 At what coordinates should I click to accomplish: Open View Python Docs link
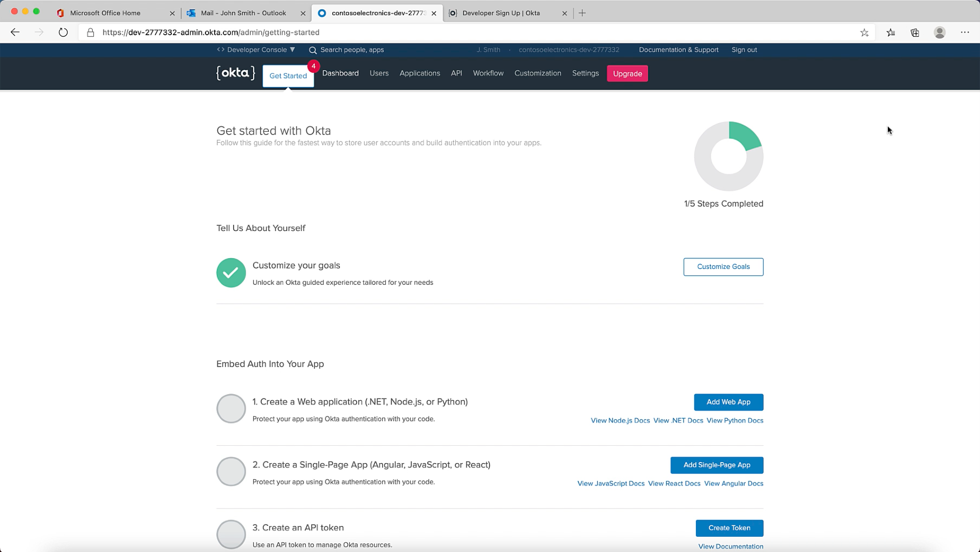(735, 421)
